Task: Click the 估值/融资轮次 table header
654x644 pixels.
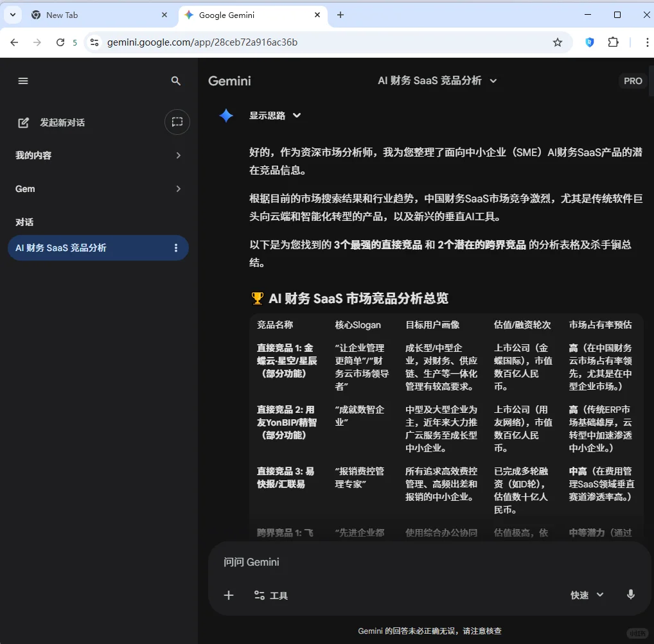Action: click(522, 325)
